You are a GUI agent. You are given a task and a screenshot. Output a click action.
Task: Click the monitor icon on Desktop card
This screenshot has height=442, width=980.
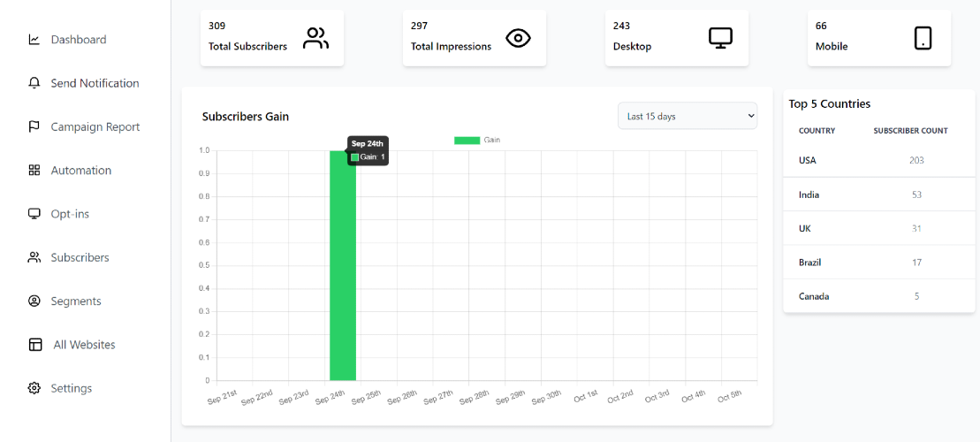click(720, 38)
